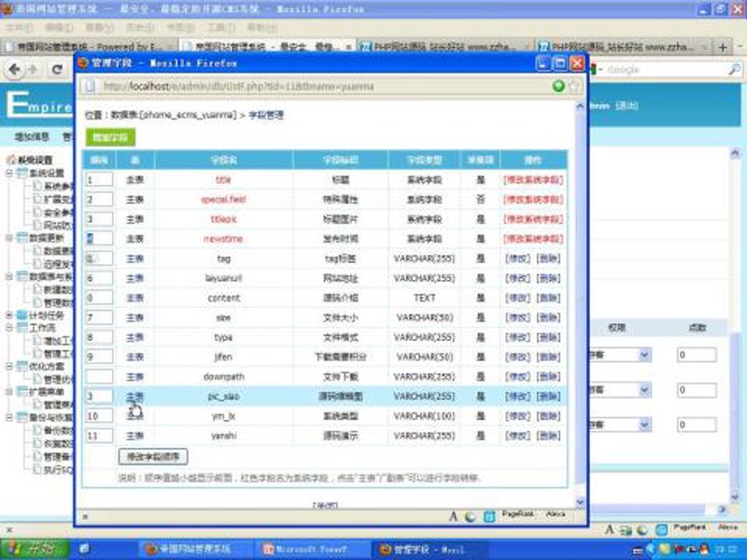Click 删除 link in the pic_xiao row

pos(548,396)
